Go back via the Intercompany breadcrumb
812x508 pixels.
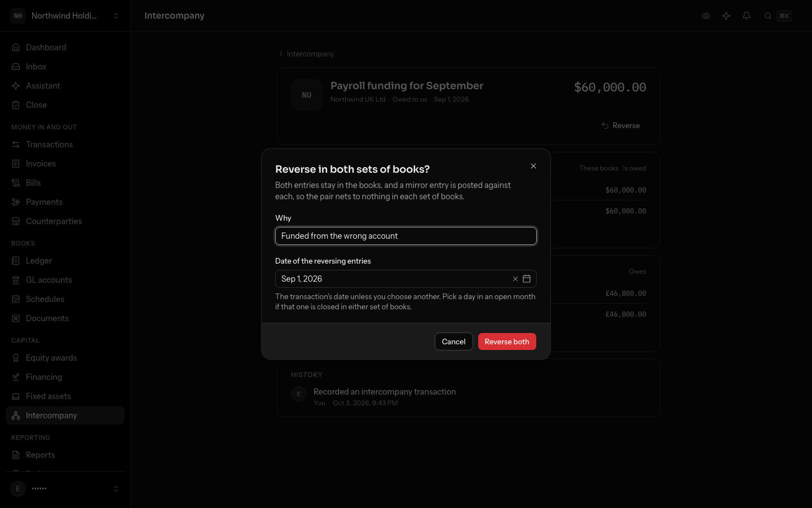[x=306, y=54]
